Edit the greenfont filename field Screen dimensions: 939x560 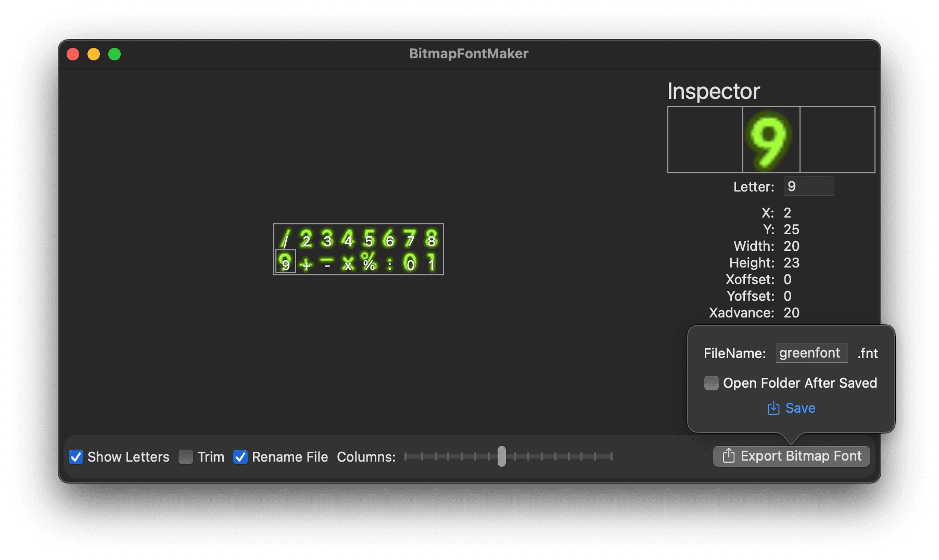(811, 353)
